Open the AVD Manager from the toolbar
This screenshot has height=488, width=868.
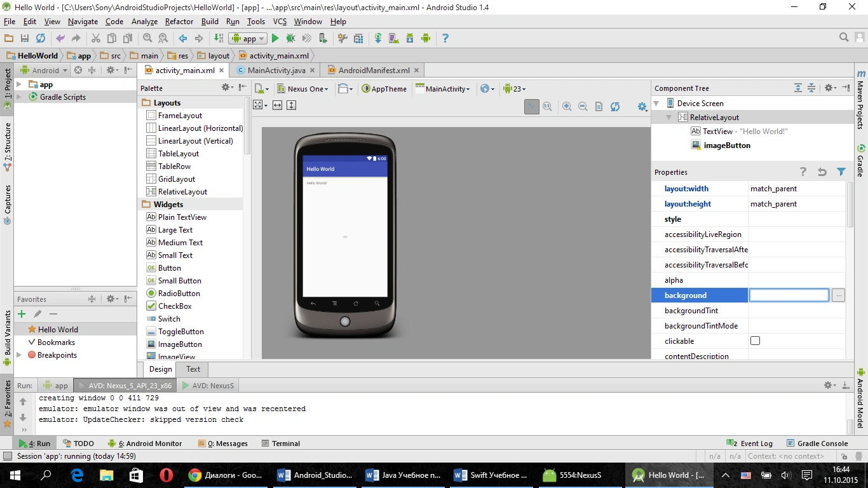[393, 39]
